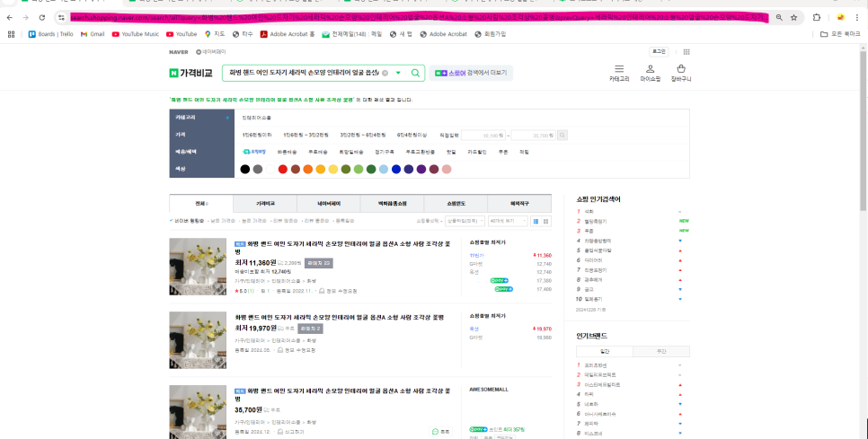Open the browser extensions puzzle icon
This screenshot has width=868, height=439.
point(817,18)
